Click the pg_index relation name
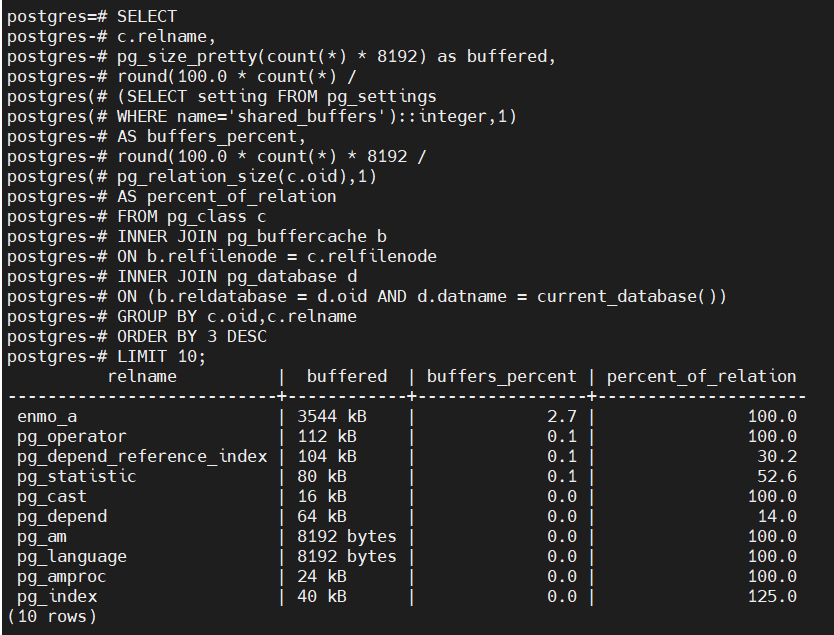 pyautogui.click(x=57, y=597)
